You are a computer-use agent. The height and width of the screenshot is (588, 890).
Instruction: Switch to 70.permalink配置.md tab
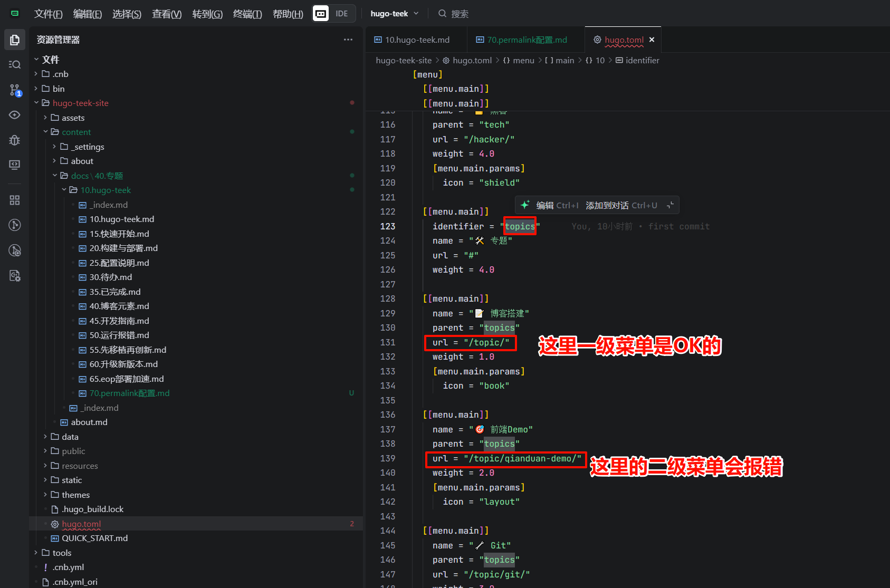click(527, 40)
